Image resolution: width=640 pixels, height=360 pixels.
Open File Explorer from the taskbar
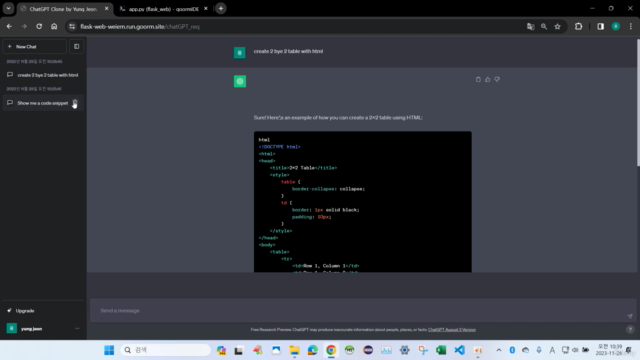click(294, 350)
